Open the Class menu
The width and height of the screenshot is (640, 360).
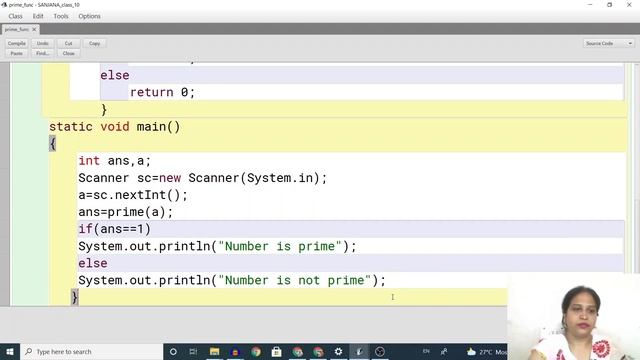click(16, 16)
